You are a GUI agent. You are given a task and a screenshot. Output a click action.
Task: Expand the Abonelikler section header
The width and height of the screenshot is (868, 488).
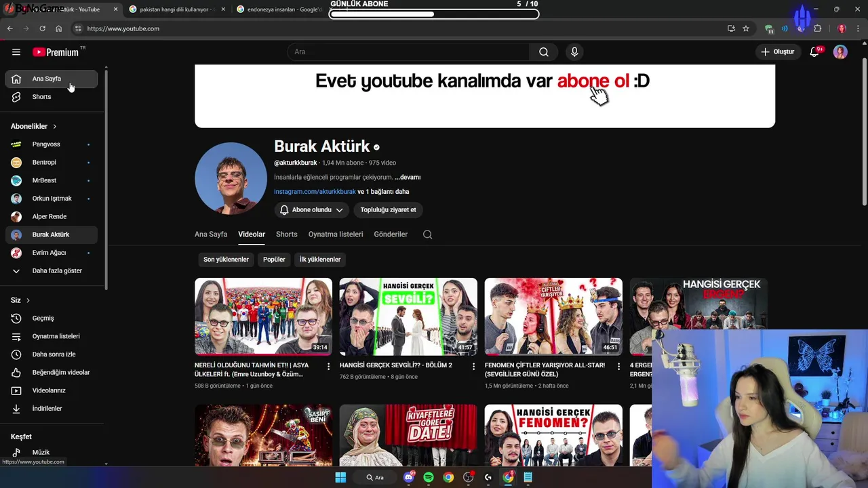[x=34, y=127]
